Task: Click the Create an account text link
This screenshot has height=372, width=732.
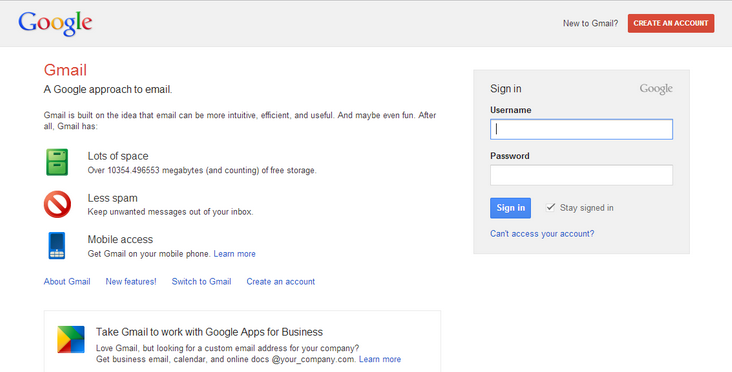Action: point(281,281)
